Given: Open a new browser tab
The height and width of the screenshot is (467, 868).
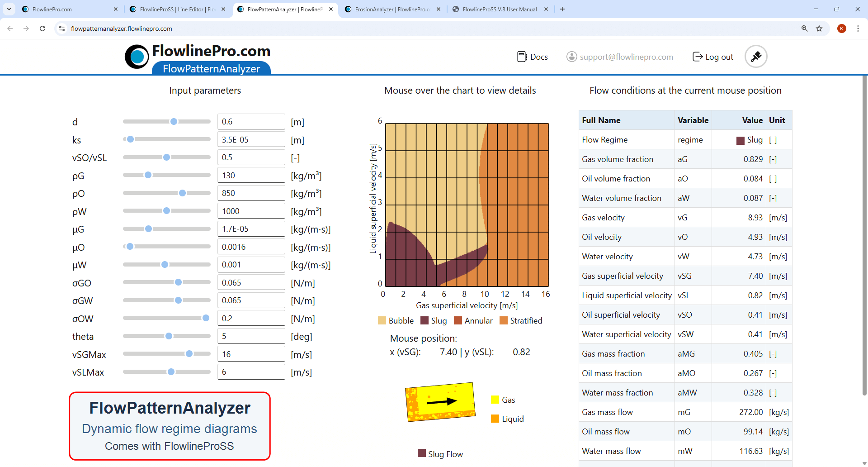Looking at the screenshot, I should coord(562,9).
